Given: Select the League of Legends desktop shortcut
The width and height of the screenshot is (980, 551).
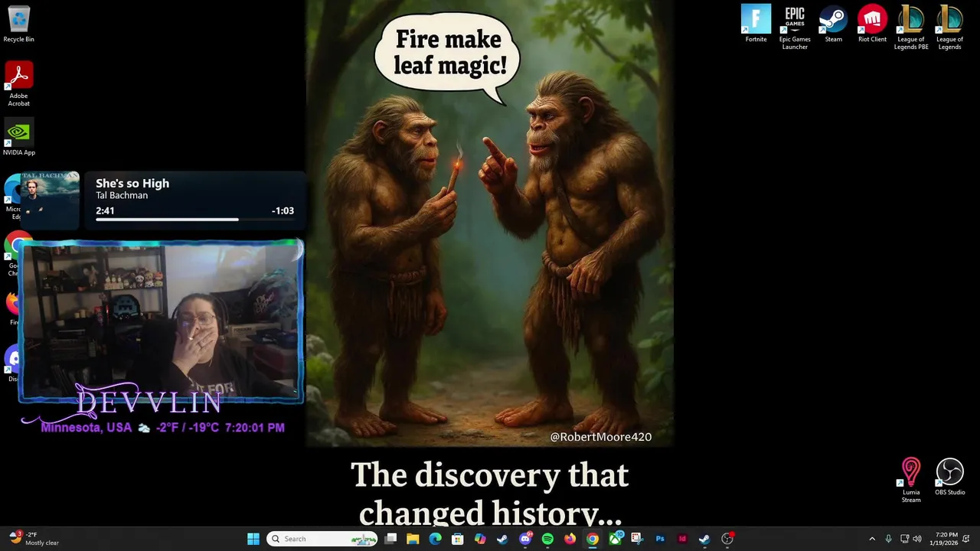Looking at the screenshot, I should pos(949,28).
